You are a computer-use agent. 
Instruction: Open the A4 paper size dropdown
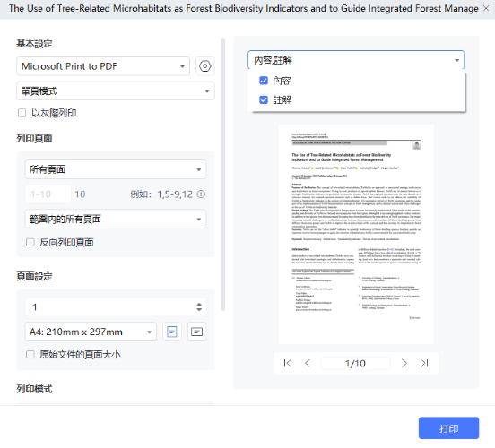(91, 332)
